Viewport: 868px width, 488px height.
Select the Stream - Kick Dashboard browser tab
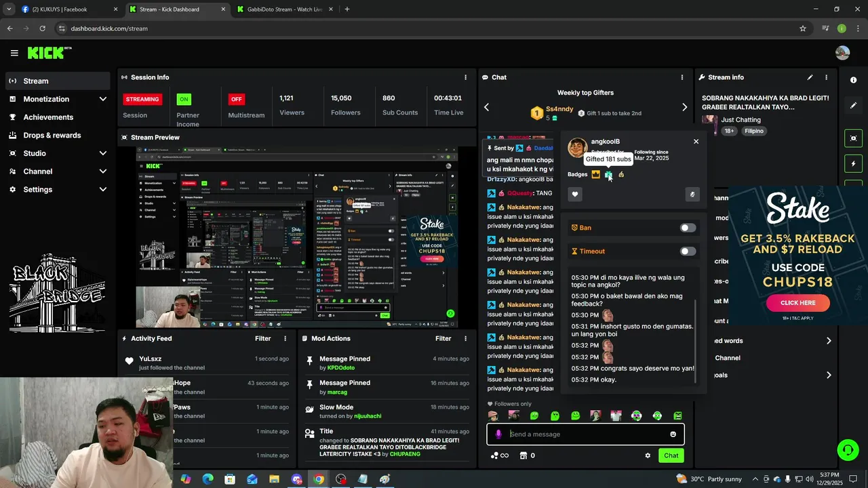click(x=176, y=9)
